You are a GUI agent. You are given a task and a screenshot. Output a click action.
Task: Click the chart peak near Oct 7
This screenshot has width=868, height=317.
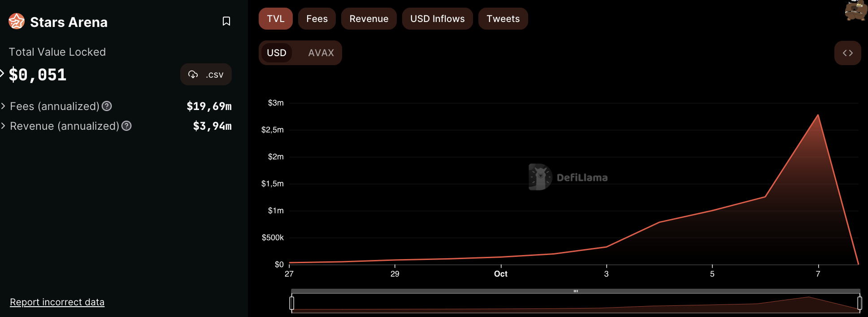pos(818,115)
